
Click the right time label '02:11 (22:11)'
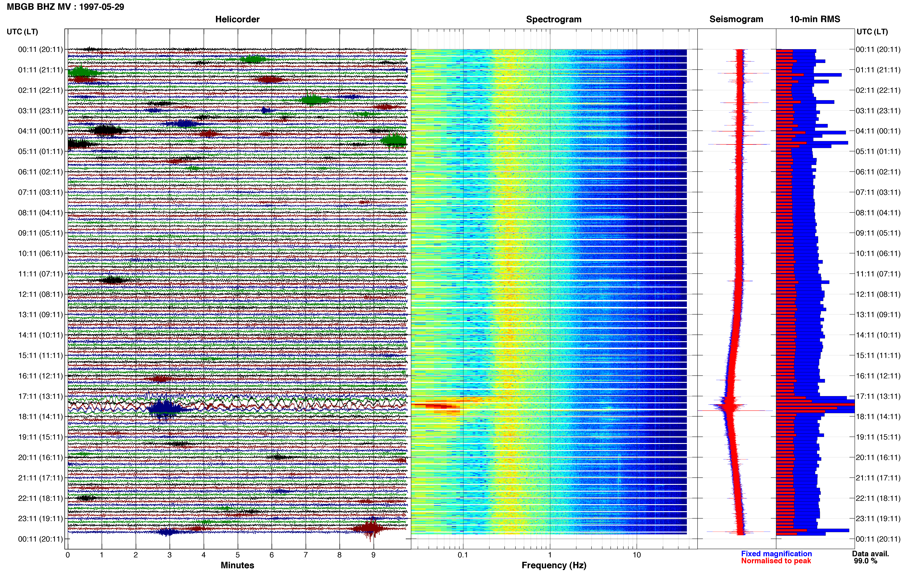(x=878, y=90)
